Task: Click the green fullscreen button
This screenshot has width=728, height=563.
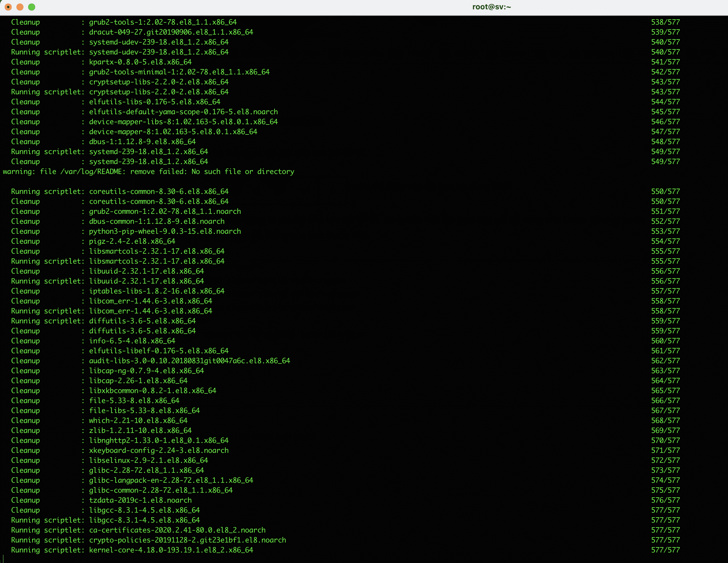Action: click(x=32, y=6)
